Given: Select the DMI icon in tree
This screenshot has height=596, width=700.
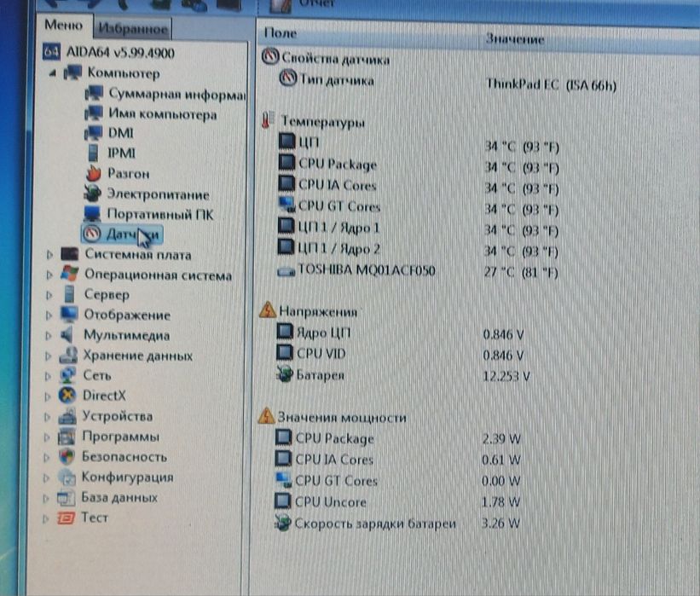Looking at the screenshot, I should 93,133.
